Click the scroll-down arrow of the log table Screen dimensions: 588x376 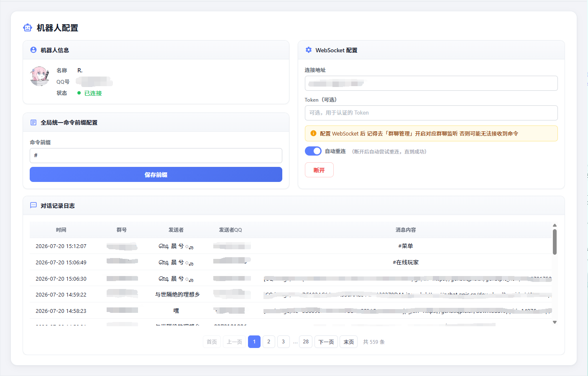[555, 322]
